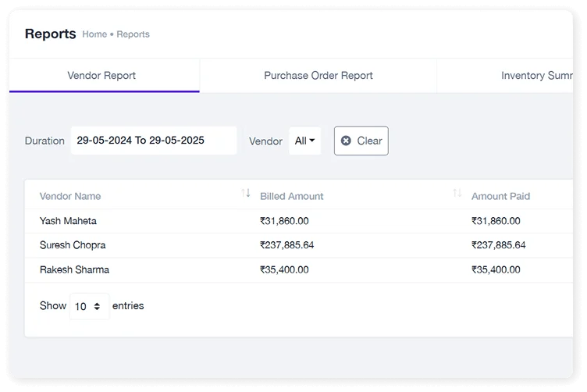Viewport: 587px width, 392px height.
Task: Click Suresh Chopra's billed amount ₹237,885.64
Action: click(286, 245)
